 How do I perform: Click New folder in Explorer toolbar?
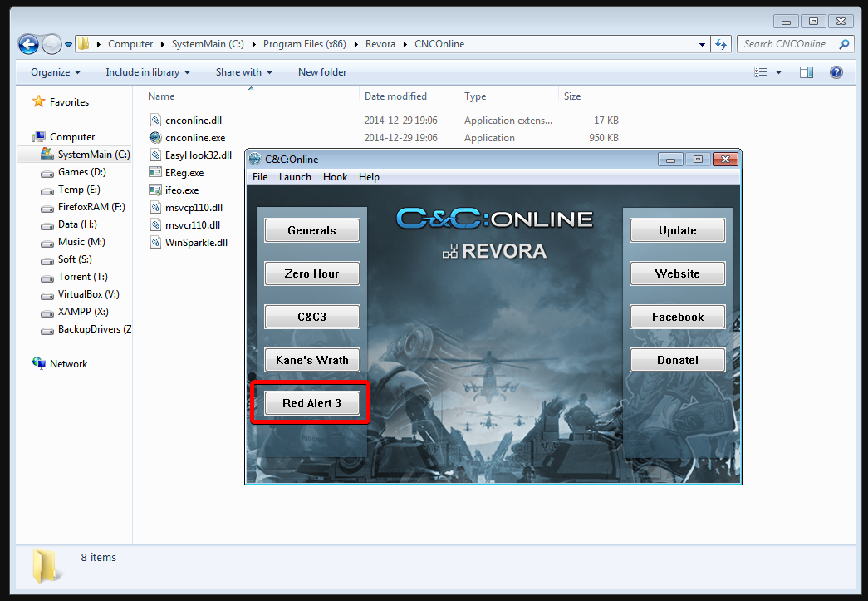pos(322,72)
